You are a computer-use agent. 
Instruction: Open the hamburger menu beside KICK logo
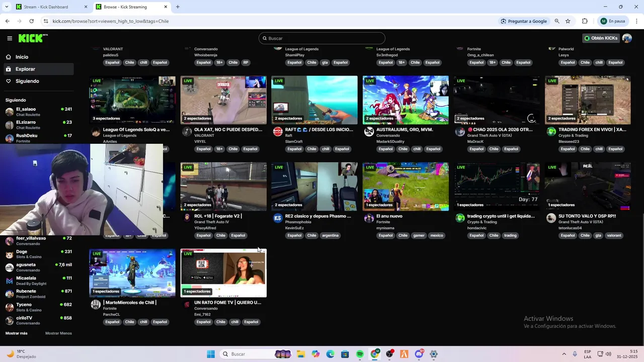(x=10, y=38)
